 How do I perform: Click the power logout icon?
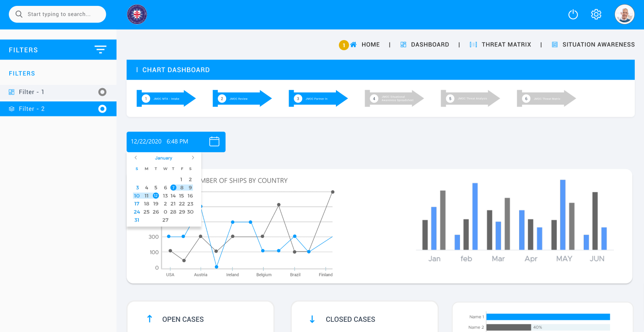573,14
